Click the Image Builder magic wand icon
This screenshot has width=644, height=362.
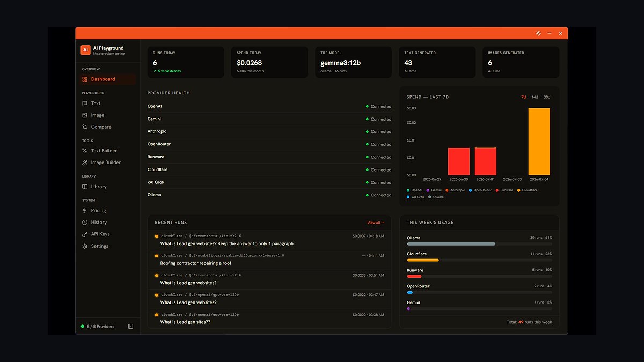85,162
